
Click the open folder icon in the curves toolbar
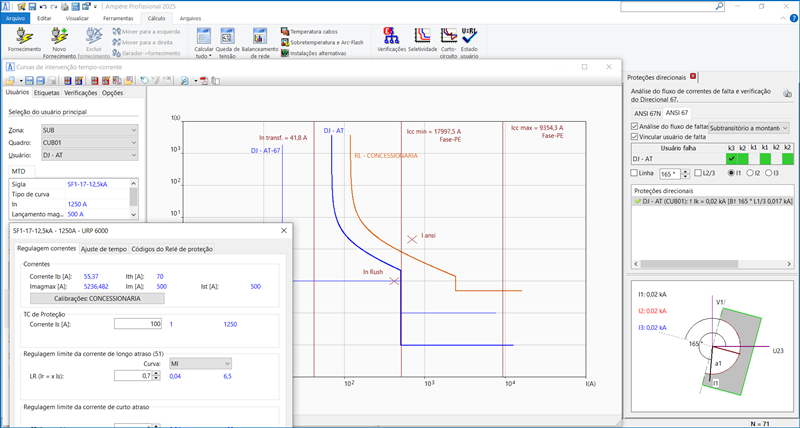tap(10, 81)
